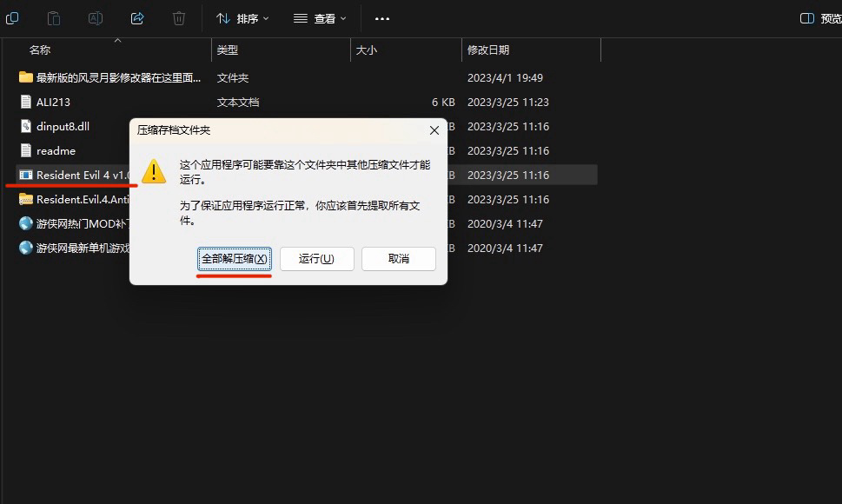Screen dimensions: 842x504
Task: Click the 6 KB size cell
Action: coord(443,102)
